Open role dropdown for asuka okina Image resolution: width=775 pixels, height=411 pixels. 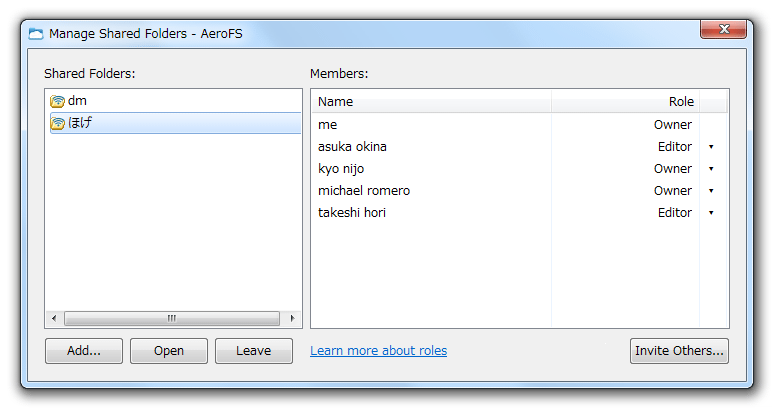pyautogui.click(x=711, y=147)
